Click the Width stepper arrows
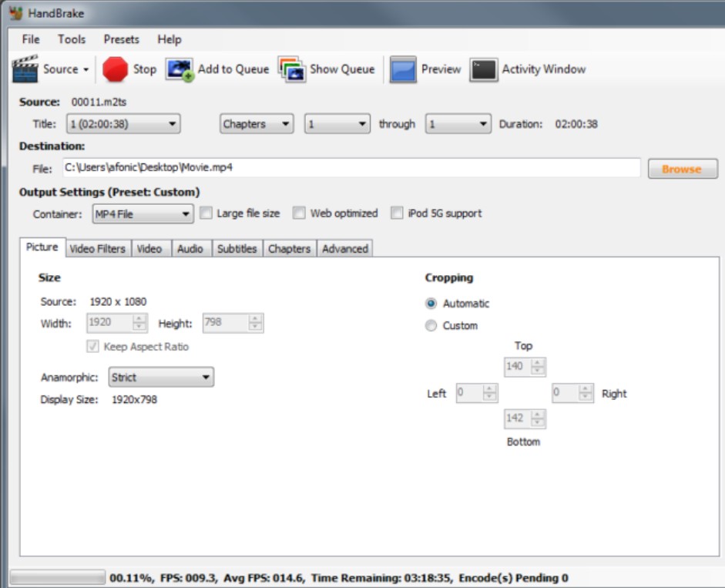Screen dimensions: 725x588 pyautogui.click(x=139, y=322)
